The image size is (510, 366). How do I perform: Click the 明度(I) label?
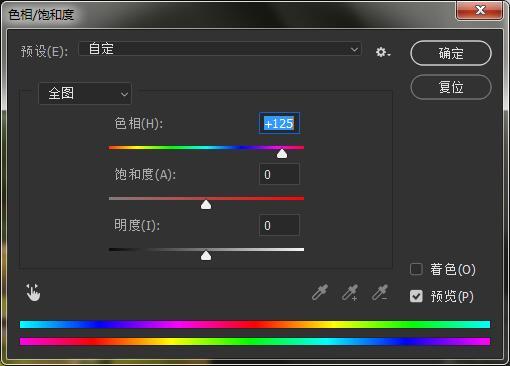point(137,225)
